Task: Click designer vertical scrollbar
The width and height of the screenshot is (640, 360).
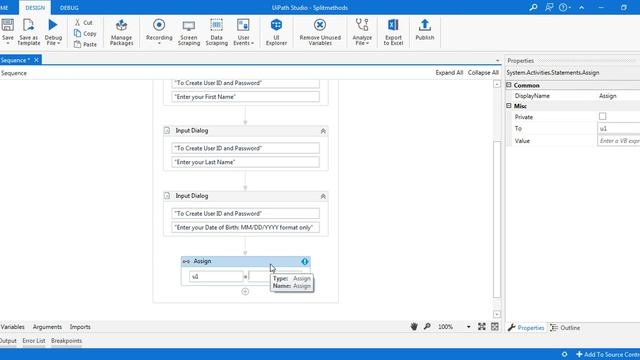Action: pyautogui.click(x=497, y=219)
